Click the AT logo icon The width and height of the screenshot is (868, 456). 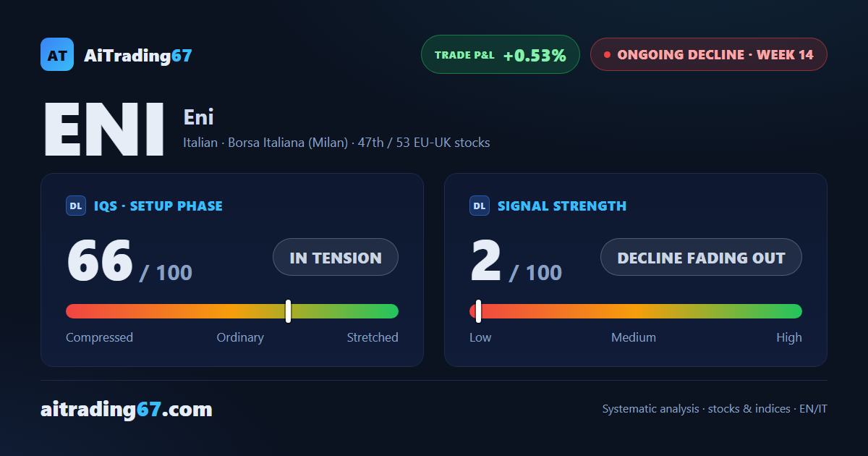point(57,54)
